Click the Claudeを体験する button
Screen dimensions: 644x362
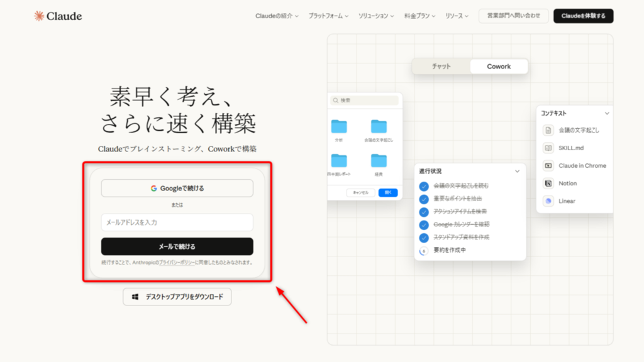coord(583,16)
